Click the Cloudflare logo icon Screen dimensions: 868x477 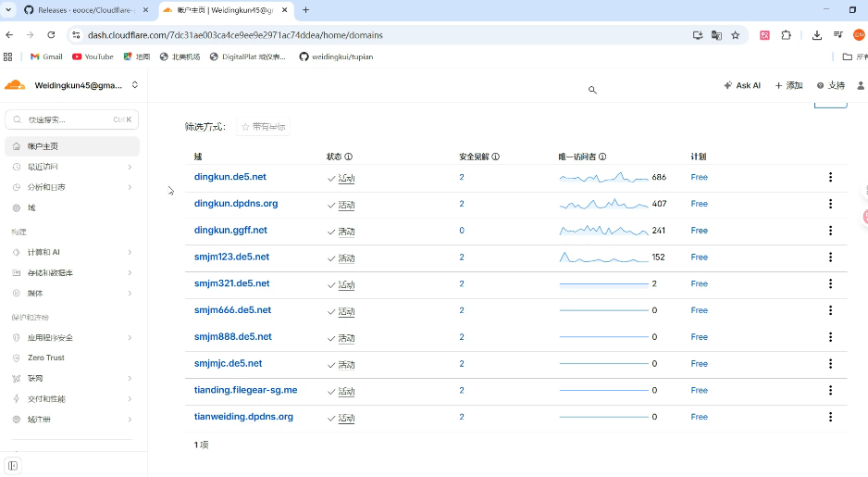click(x=15, y=85)
